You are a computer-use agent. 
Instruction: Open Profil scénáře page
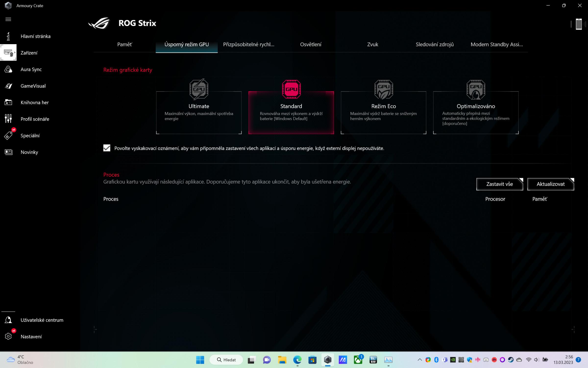coord(35,119)
